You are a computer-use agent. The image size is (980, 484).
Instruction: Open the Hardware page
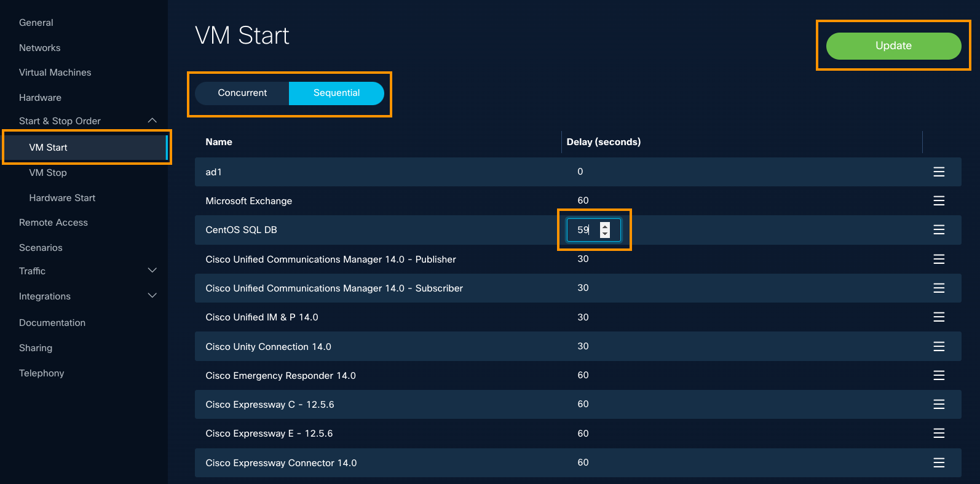tap(40, 98)
